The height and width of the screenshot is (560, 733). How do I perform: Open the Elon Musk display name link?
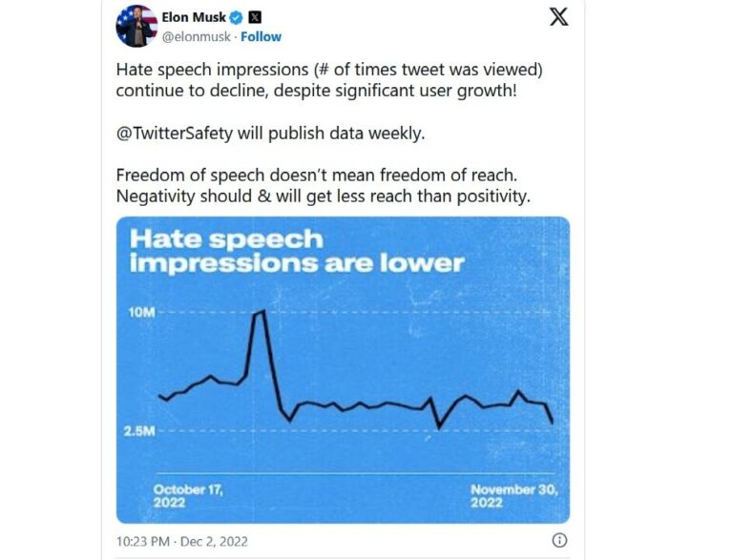[x=195, y=17]
